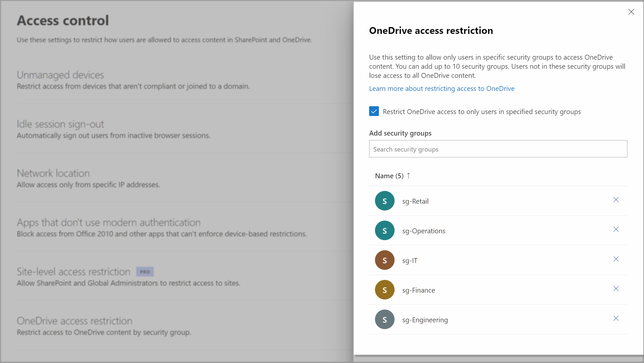Remove sg-Engineering security group
Viewport: 644px width, 363px height.
coord(616,318)
